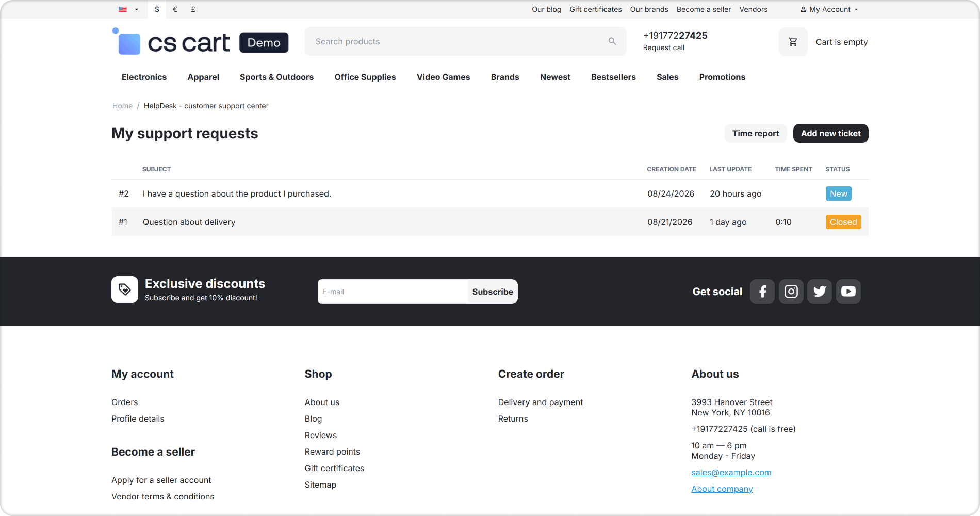The image size is (980, 516).
Task: Open the Instagram social link
Action: coord(791,292)
